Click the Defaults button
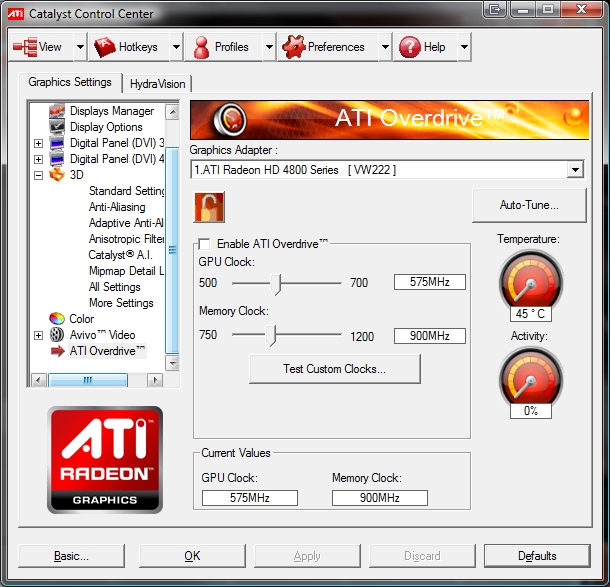Viewport: 610px width, 587px height. (x=537, y=556)
